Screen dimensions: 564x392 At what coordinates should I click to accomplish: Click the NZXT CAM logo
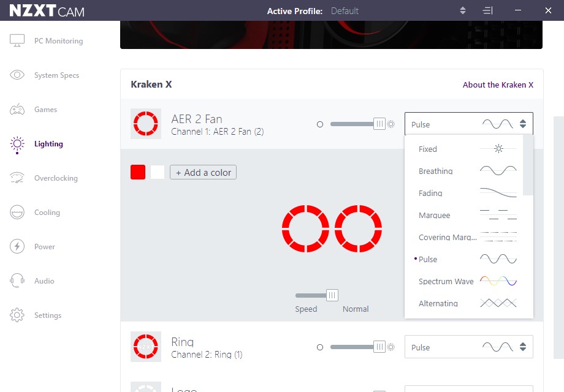47,11
